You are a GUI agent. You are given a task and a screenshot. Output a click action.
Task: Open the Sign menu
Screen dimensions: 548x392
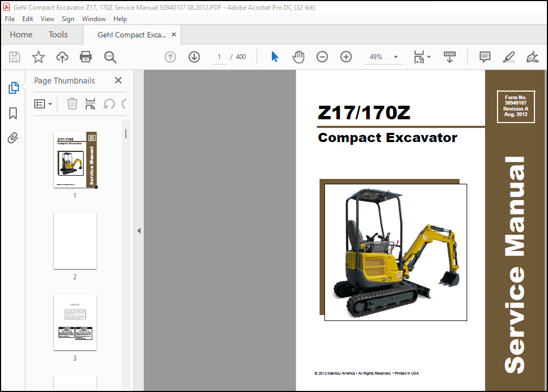click(x=68, y=19)
